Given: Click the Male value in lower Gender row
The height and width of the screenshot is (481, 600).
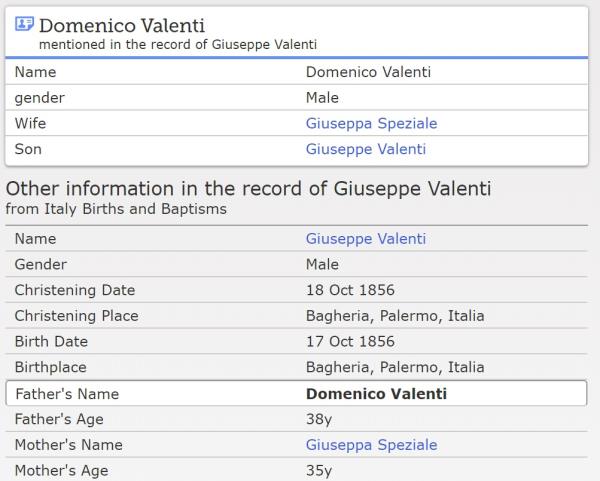Looking at the screenshot, I should 322,265.
